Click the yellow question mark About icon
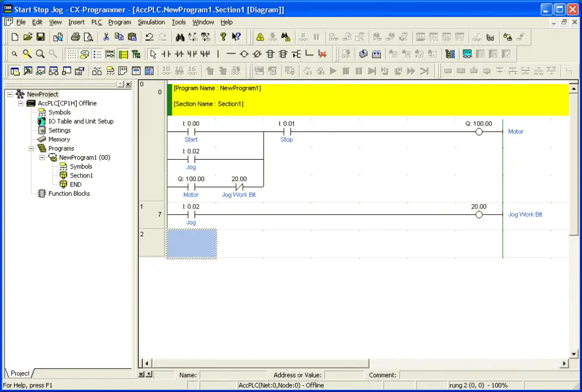The width and height of the screenshot is (582, 392). pos(223,37)
